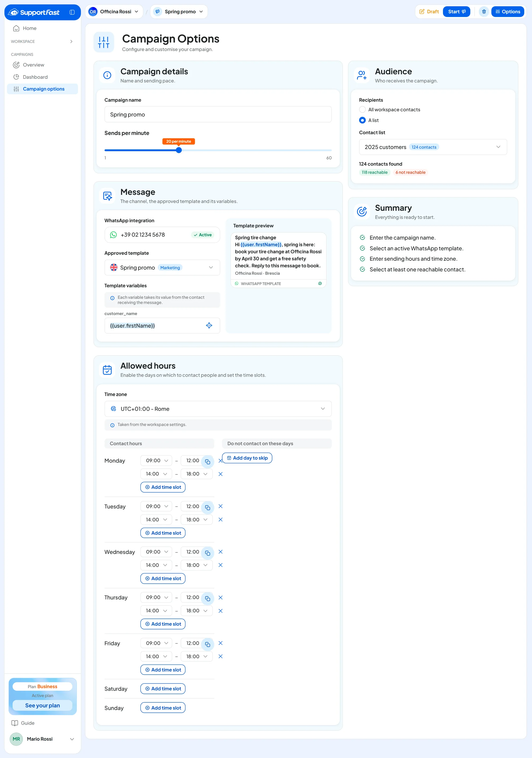Change Monday's 09:00 start time

(156, 461)
